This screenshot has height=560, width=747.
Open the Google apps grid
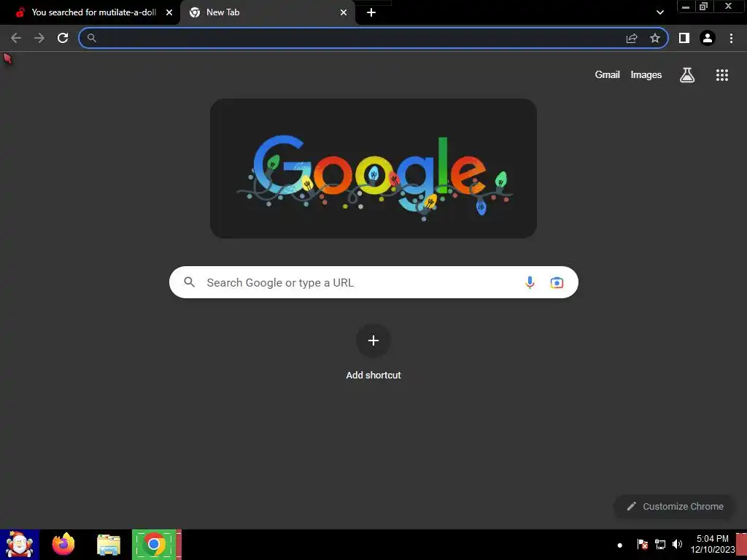point(722,75)
